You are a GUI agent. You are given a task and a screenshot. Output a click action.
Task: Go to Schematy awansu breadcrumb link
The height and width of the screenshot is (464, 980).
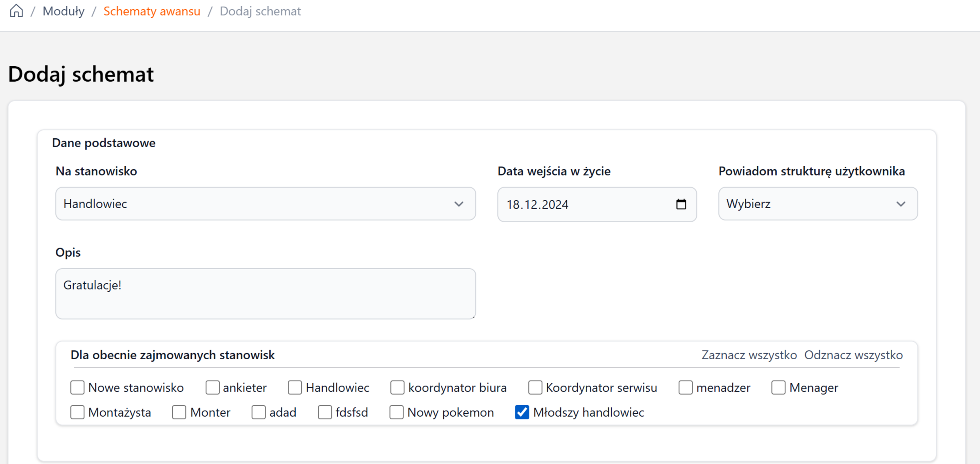tap(152, 11)
